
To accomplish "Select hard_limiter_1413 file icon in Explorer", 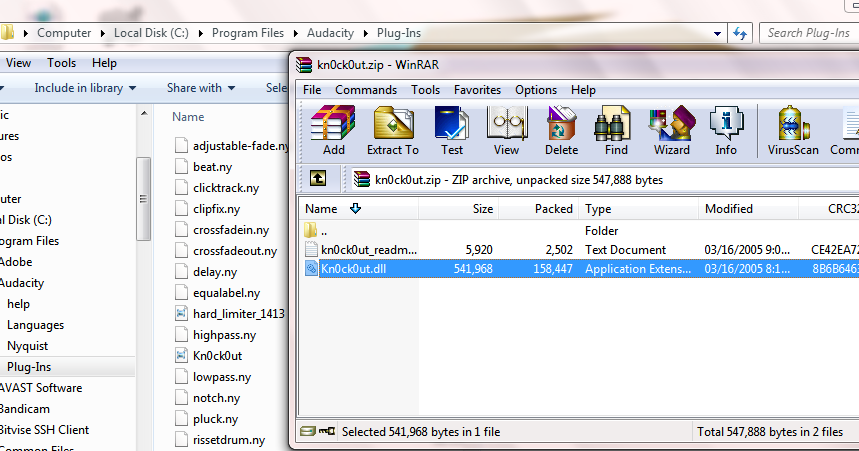I will (x=181, y=313).
